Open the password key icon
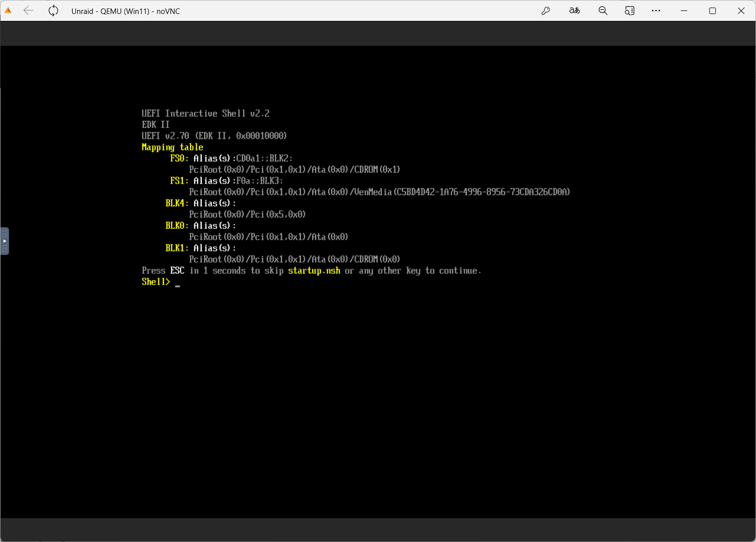The image size is (756, 542). (x=546, y=10)
